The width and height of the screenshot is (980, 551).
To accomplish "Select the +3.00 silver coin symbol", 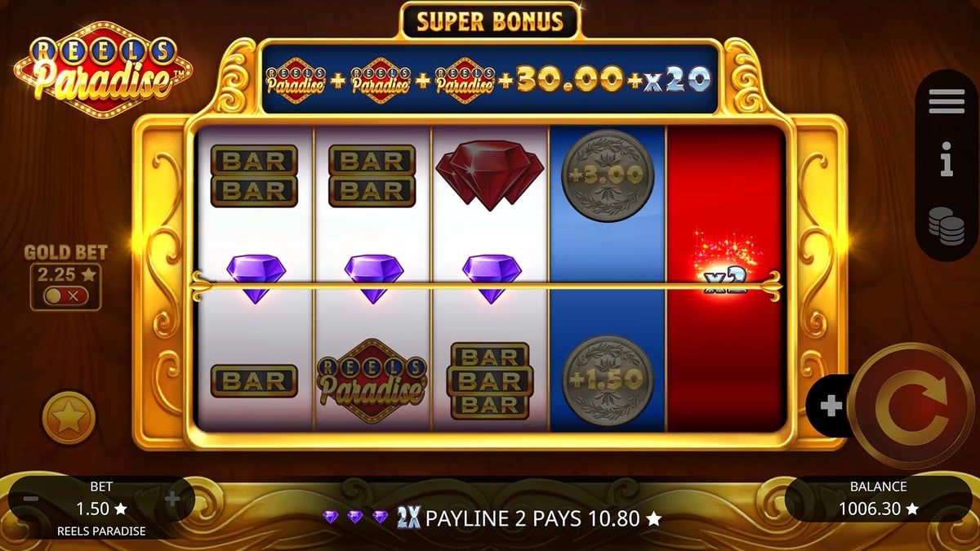I will [x=608, y=175].
